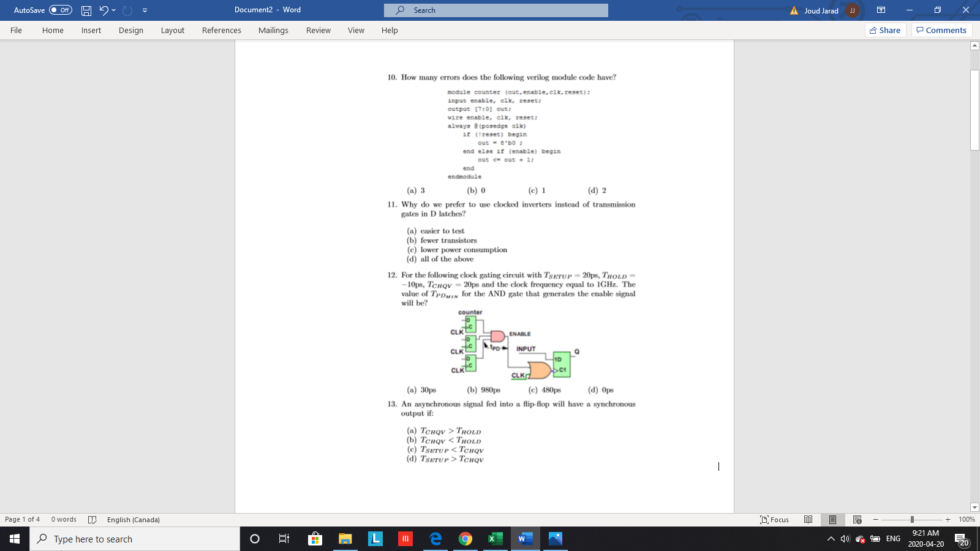Select the Web Layout view icon
Screen dimensions: 980x551
[x=856, y=519]
